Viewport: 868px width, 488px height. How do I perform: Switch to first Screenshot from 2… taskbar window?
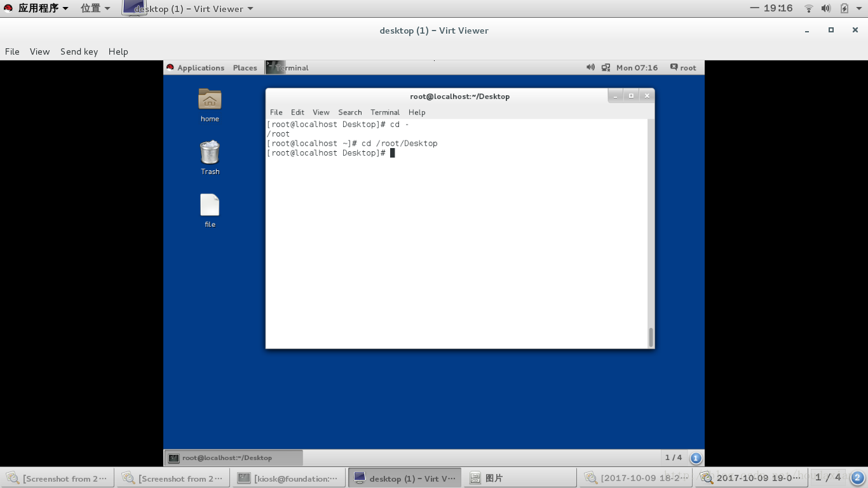click(x=58, y=478)
